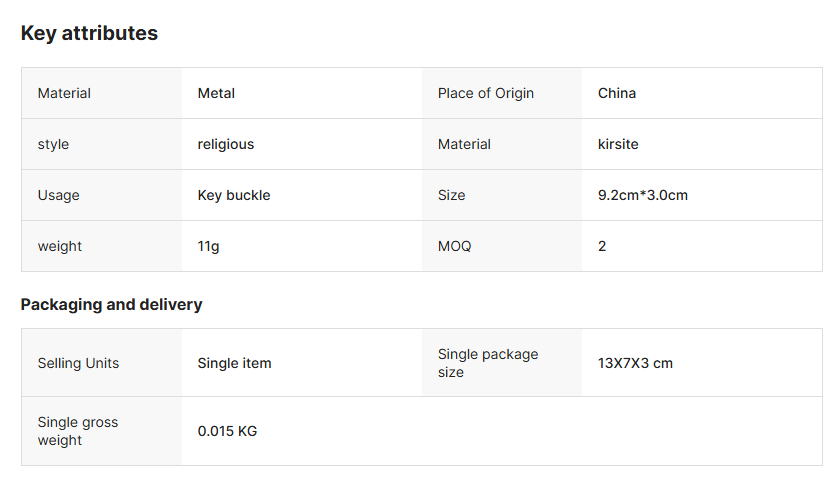
Task: Select the China origin value
Action: (x=617, y=93)
